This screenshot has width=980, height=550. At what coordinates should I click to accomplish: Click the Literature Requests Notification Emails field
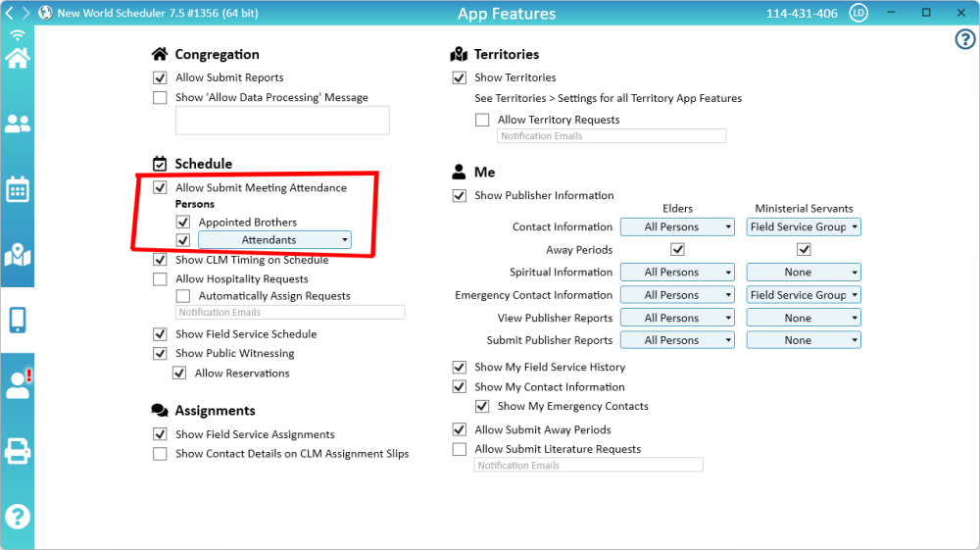(x=588, y=466)
